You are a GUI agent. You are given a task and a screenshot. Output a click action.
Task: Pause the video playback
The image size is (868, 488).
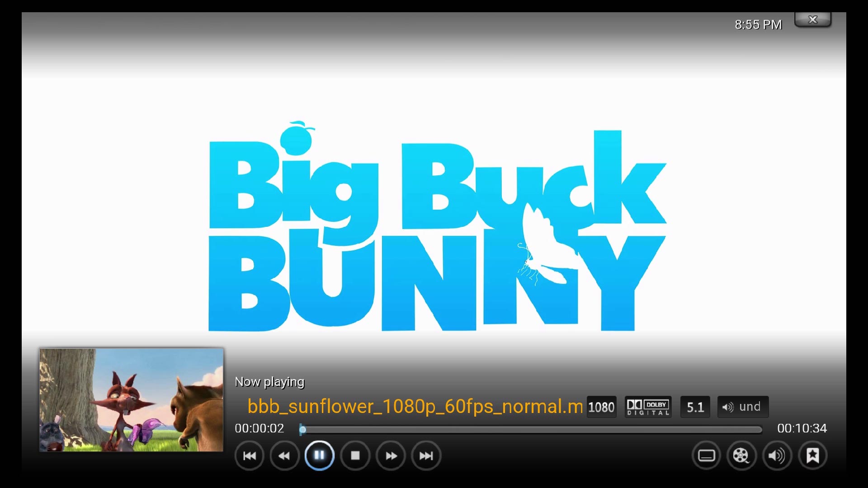click(320, 455)
